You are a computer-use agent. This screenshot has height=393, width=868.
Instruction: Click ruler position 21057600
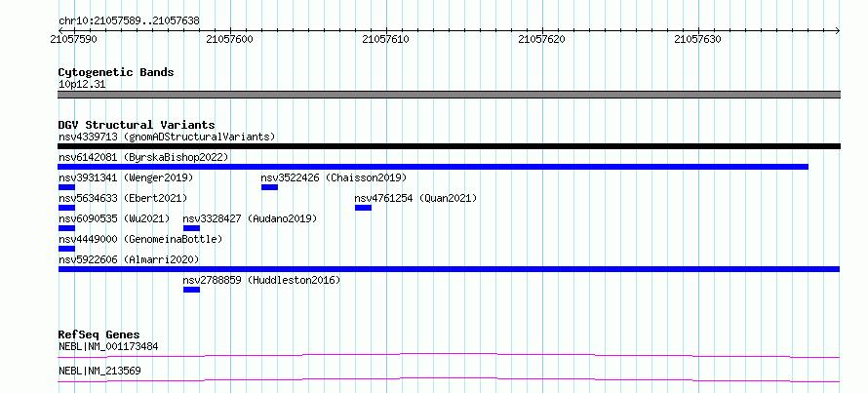coord(230,39)
